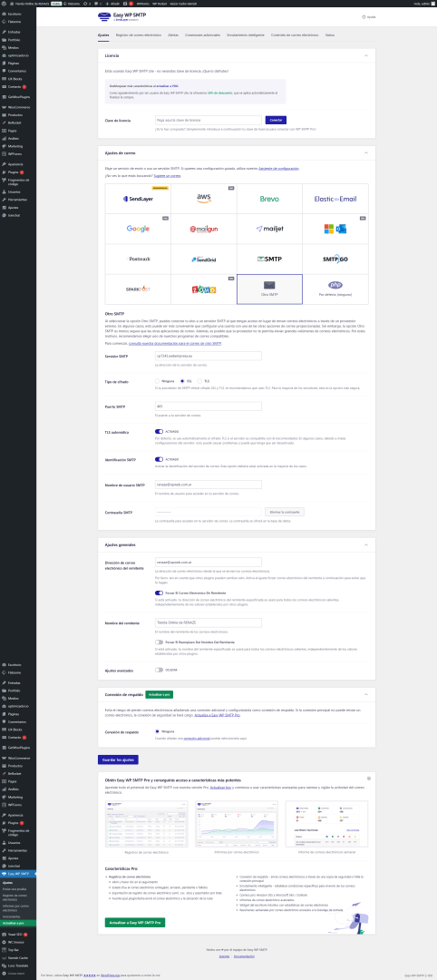
Task: Open Loco Translate in the sidebar
Action: tap(17, 965)
